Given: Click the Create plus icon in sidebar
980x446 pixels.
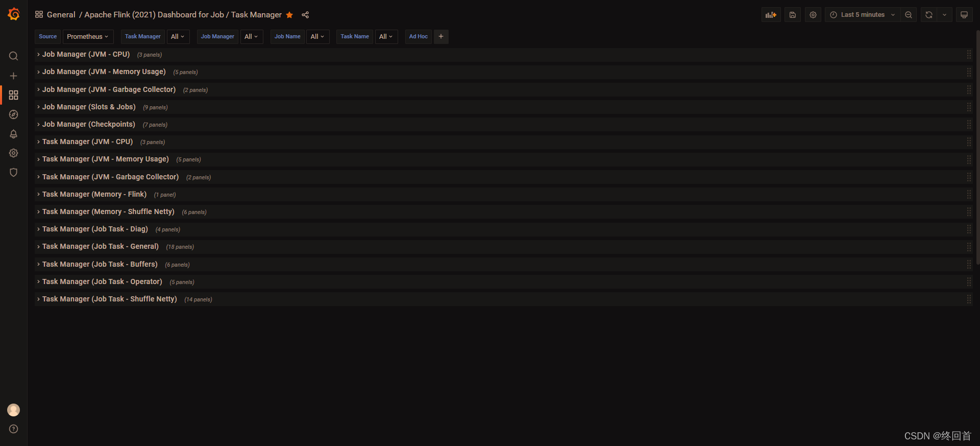Looking at the screenshot, I should click(14, 76).
